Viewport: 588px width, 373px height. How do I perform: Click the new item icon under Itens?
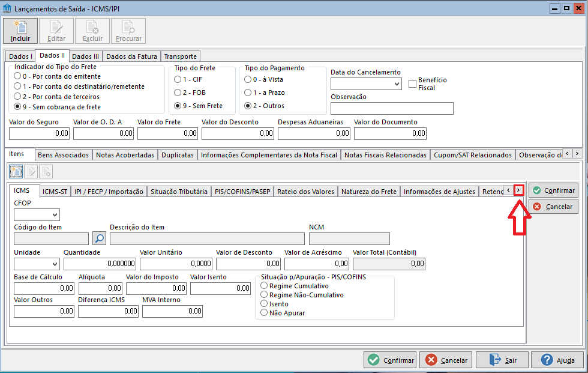coord(16,172)
